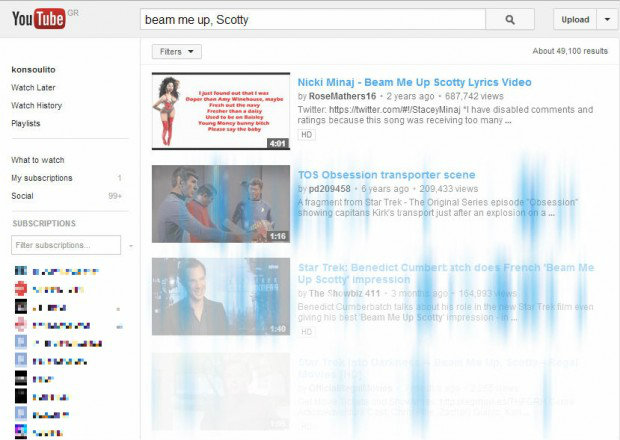Click the YouTube logo
Viewport: 620px width, 440px height.
39,18
